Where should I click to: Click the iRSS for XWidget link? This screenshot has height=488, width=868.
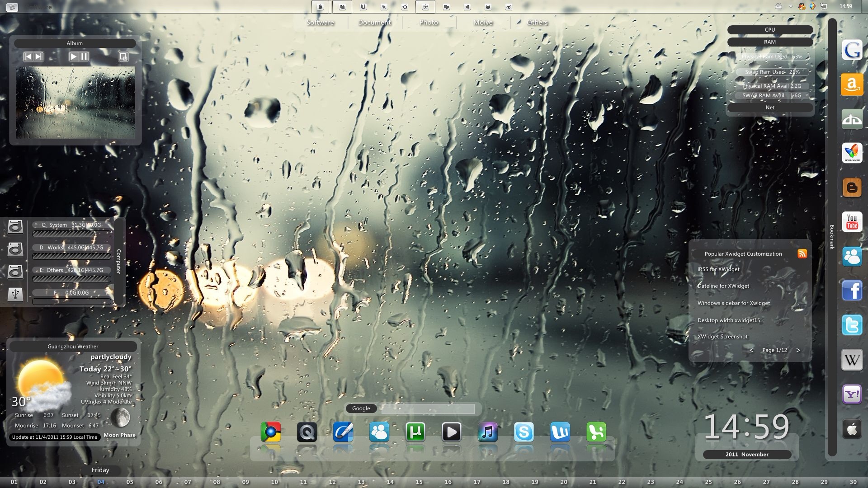[718, 269]
